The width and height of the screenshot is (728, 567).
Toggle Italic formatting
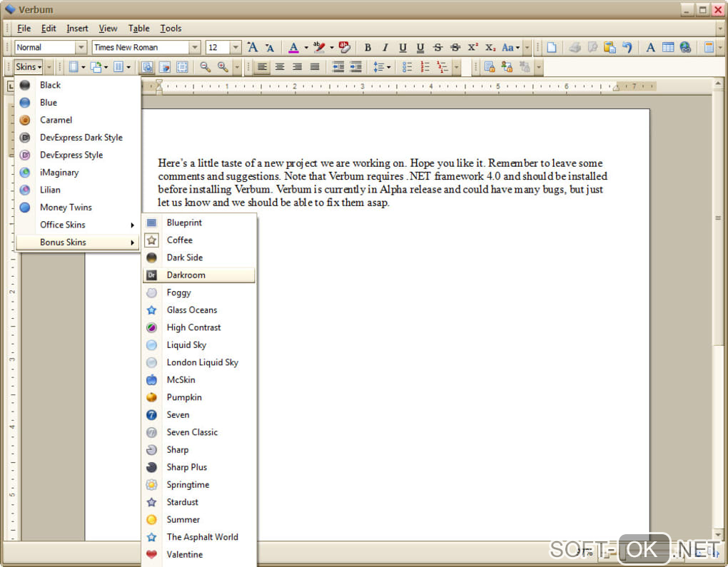pos(385,47)
